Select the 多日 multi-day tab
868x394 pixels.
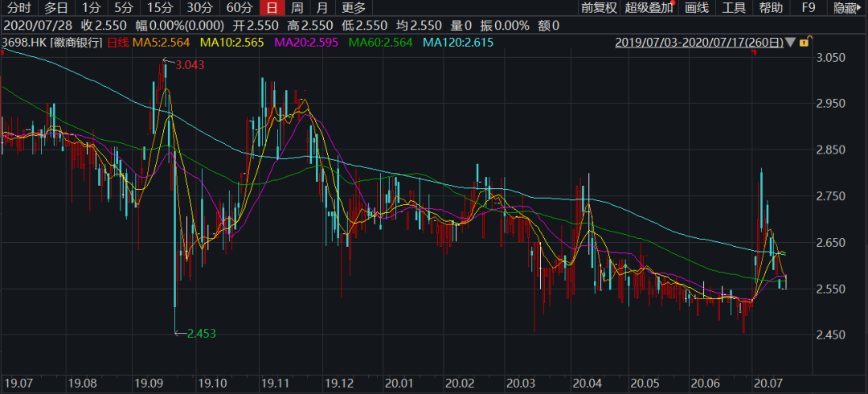(56, 8)
